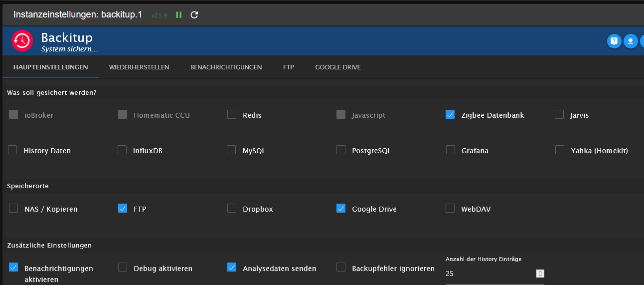Go to the FTP tab
This screenshot has height=285, width=644.
pos(289,67)
